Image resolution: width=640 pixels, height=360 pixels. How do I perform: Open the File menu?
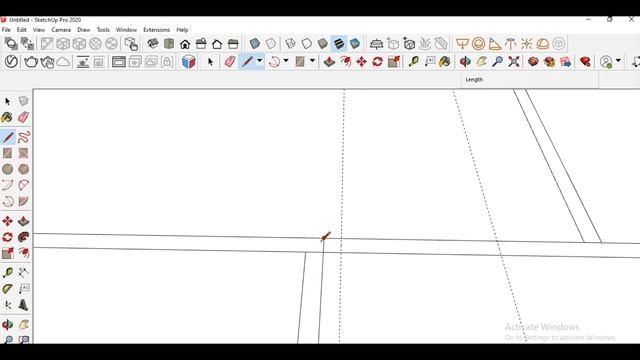pyautogui.click(x=6, y=30)
